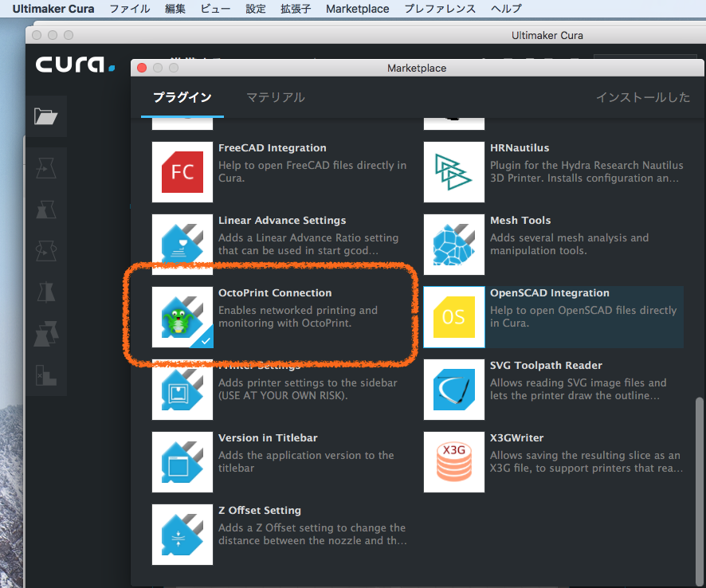Screen dimensions: 706x588
Task: Open the 編集 menu
Action: tap(175, 9)
